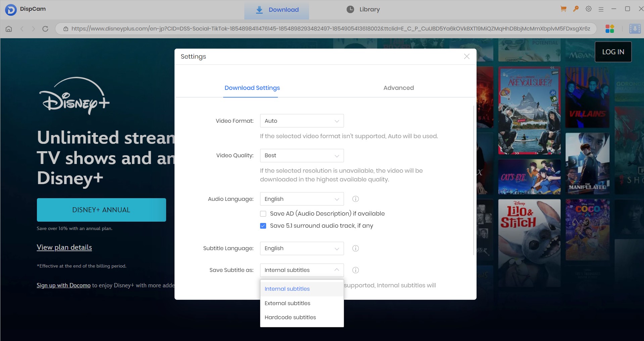This screenshot has height=341, width=644.
Task: Click the shopping cart icon in title bar
Action: (563, 9)
